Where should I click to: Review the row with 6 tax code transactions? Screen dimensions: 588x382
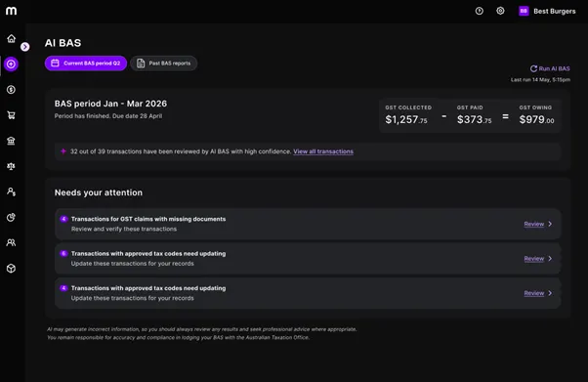click(x=534, y=259)
